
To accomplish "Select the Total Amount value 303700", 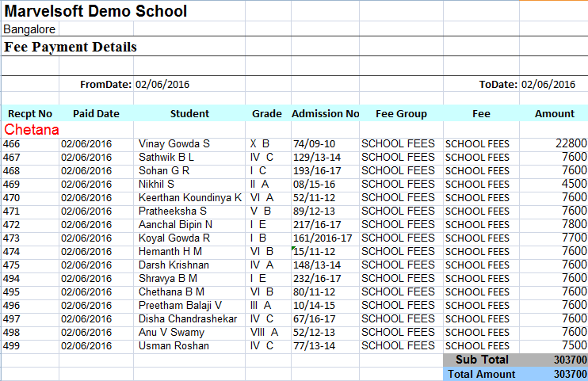I will pyautogui.click(x=570, y=374).
